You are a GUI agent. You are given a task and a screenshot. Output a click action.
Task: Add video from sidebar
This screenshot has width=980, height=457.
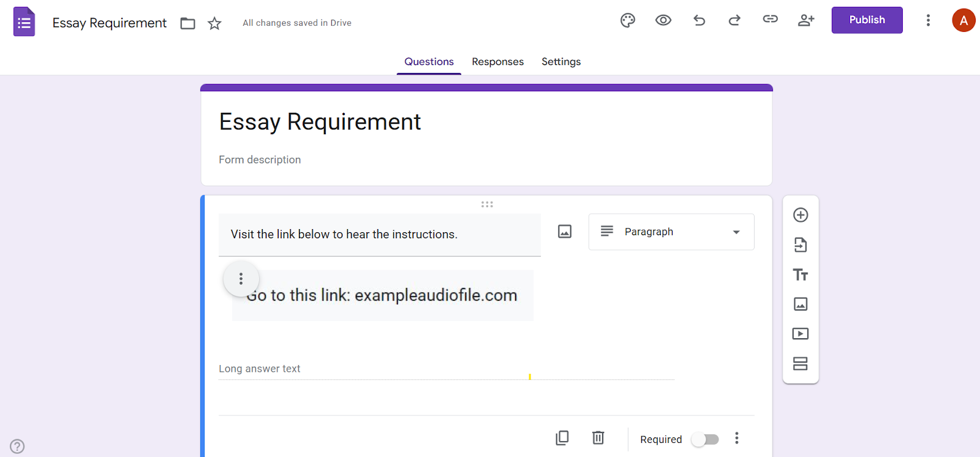(801, 334)
